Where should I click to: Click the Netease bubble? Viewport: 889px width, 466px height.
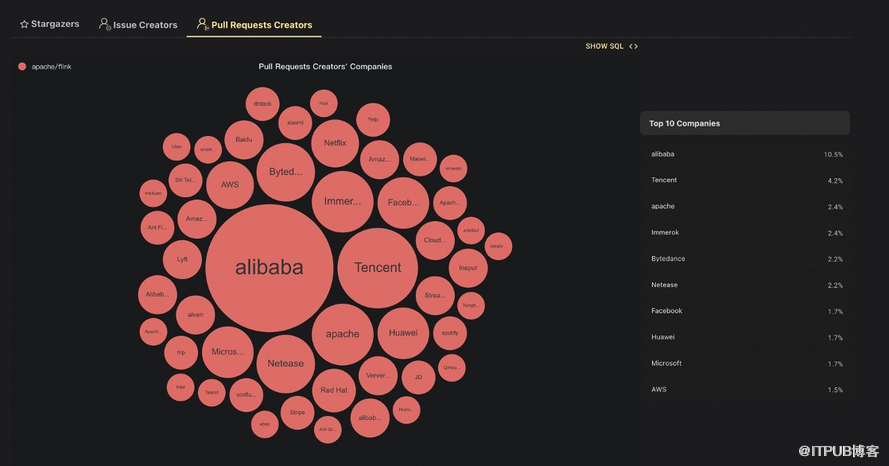pos(286,364)
